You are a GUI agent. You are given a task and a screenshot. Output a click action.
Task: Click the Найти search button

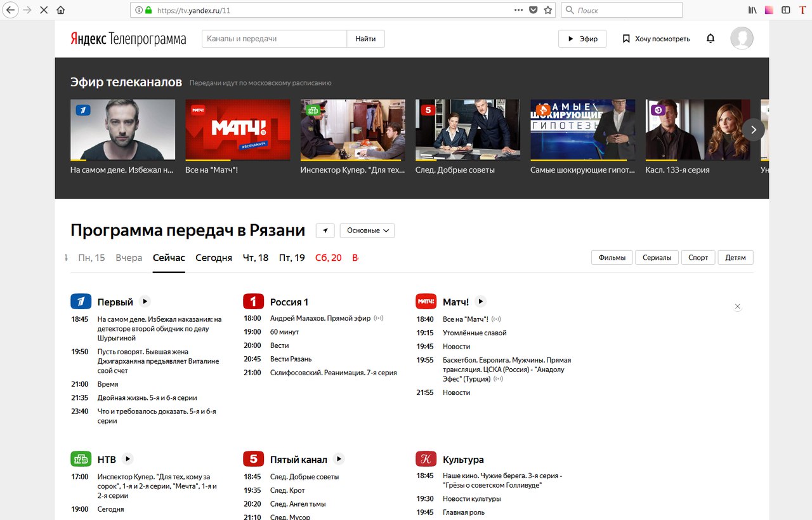click(365, 39)
